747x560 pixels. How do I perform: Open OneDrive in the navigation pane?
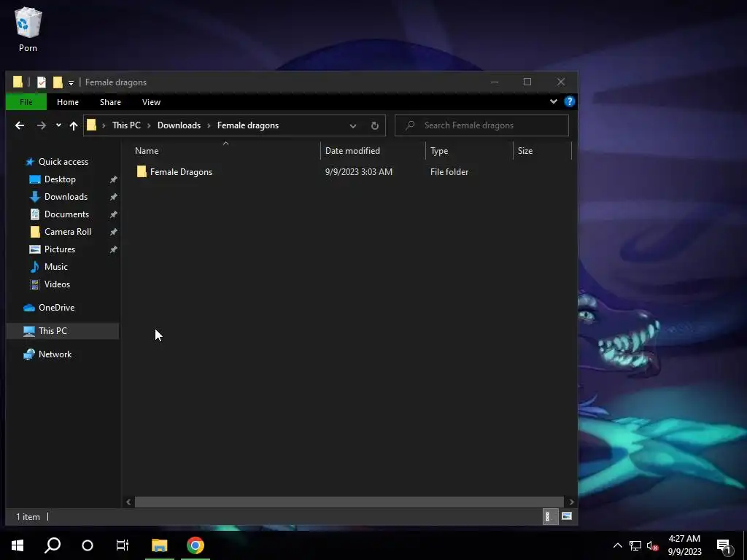click(x=56, y=308)
